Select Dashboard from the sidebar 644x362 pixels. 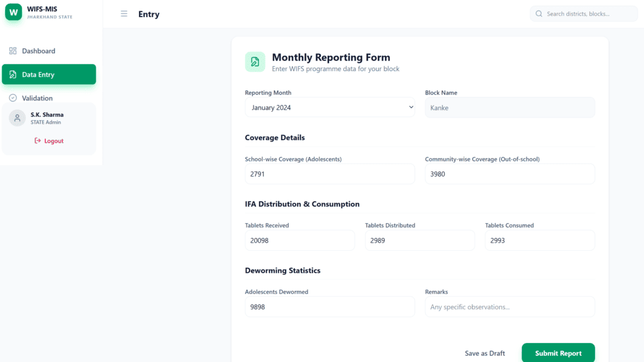click(x=40, y=50)
